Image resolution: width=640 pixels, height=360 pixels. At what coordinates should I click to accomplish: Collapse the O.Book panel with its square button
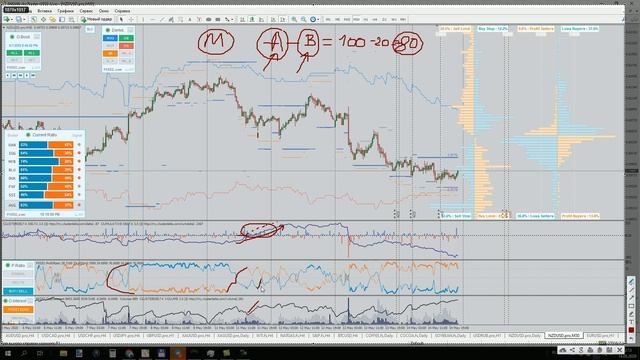(37, 37)
